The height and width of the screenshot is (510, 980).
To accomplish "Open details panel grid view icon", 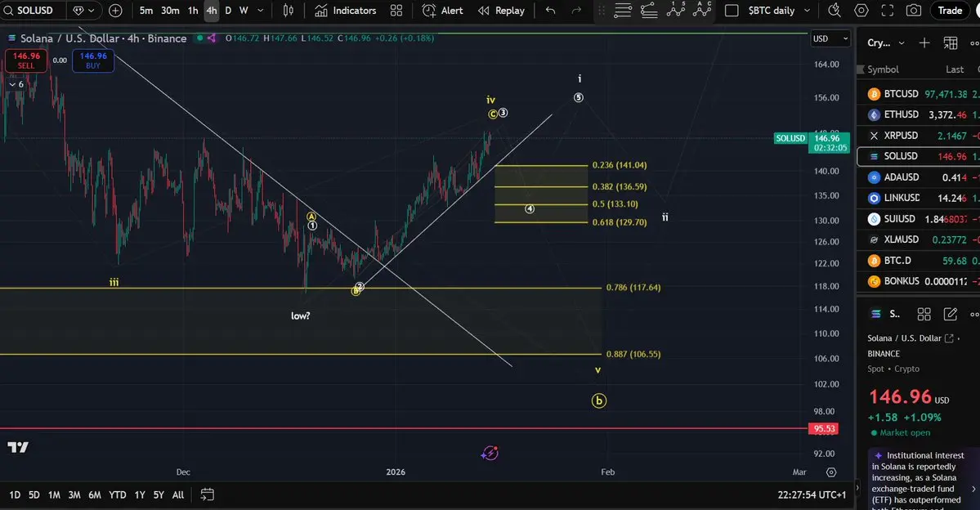I will (924, 315).
